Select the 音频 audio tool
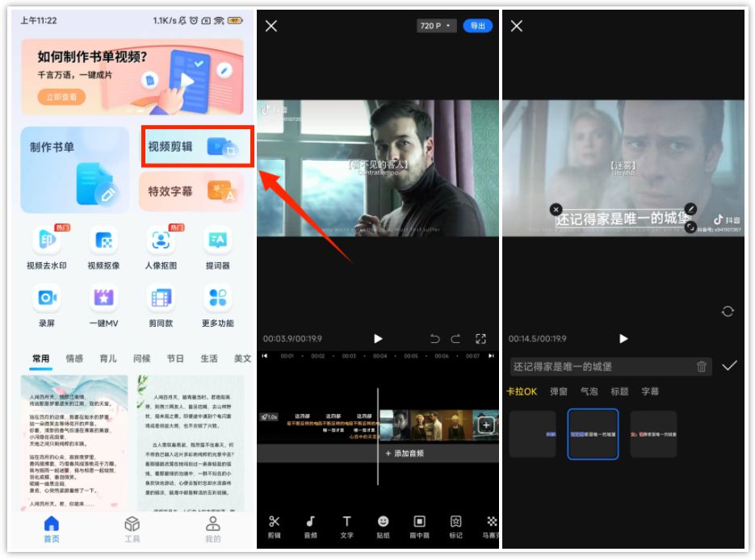755x560 pixels. (x=311, y=527)
